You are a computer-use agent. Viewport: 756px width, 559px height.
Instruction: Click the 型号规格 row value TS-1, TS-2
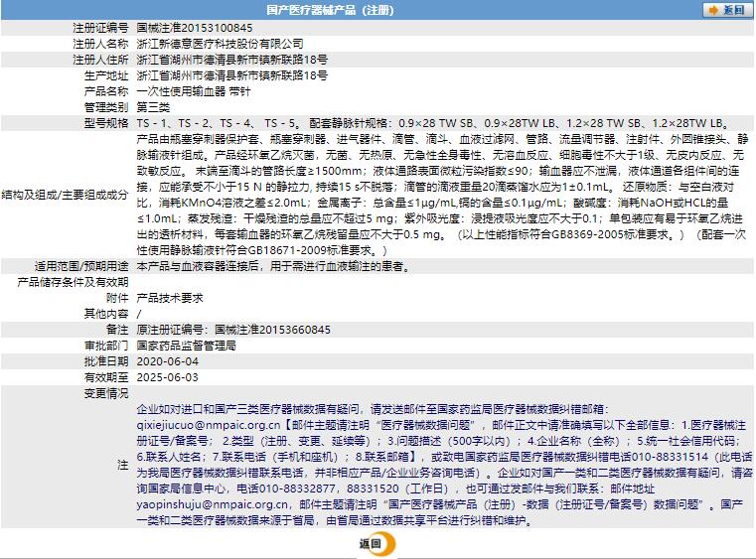click(435, 123)
